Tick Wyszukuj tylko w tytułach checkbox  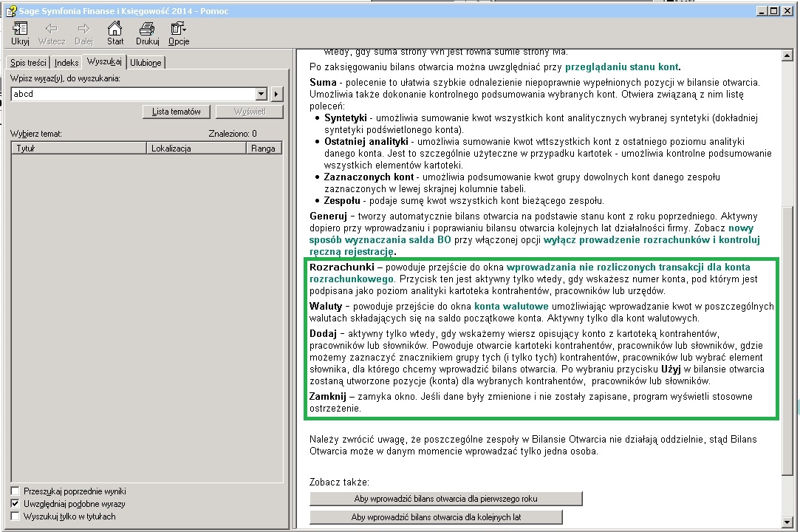(x=16, y=516)
